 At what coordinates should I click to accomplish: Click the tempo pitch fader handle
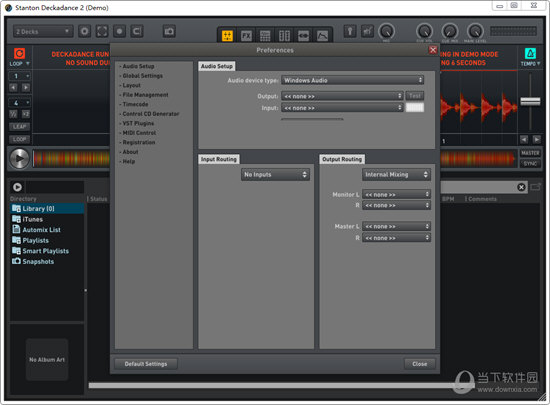tap(530, 102)
